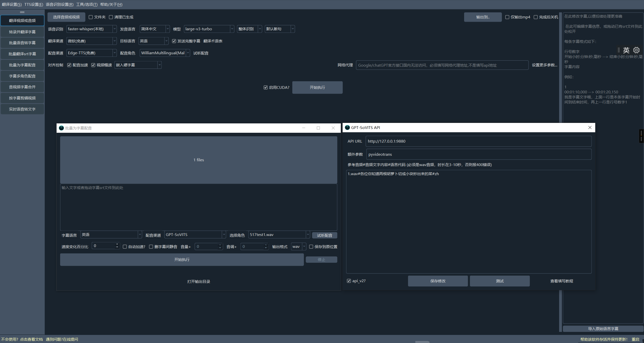The height and width of the screenshot is (343, 644).
Task: Enable the 保存到原位置 checkbox
Action: (x=311, y=247)
